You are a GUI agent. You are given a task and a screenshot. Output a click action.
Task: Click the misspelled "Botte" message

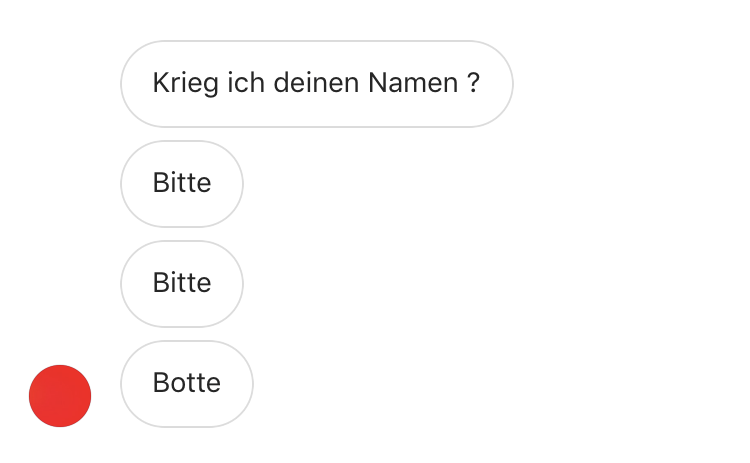(x=187, y=384)
